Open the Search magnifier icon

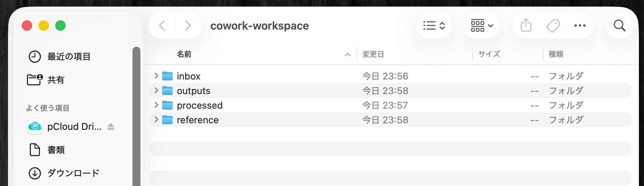(x=619, y=26)
